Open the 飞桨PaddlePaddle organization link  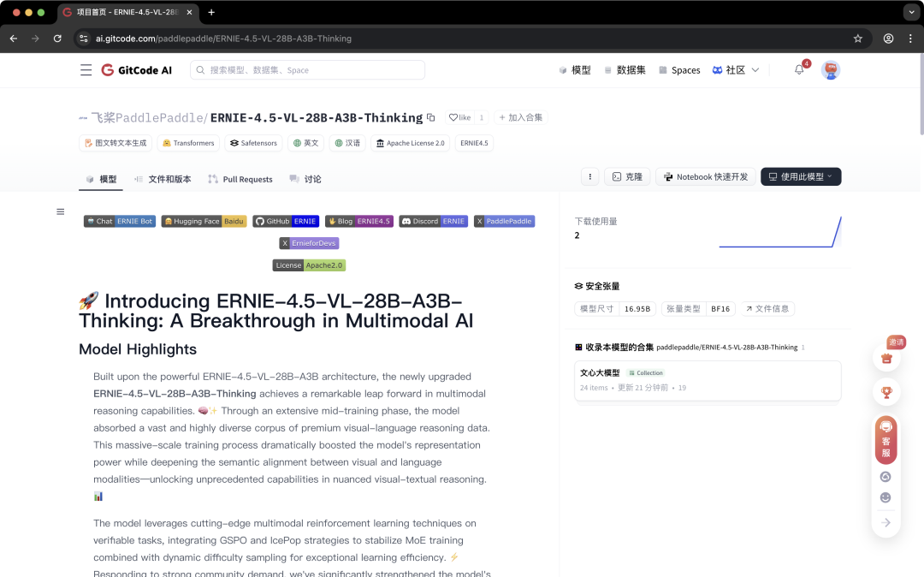tap(149, 118)
